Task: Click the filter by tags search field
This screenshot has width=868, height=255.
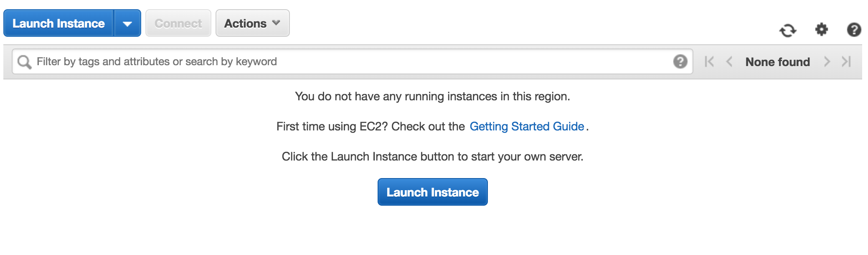Action: coord(251,61)
